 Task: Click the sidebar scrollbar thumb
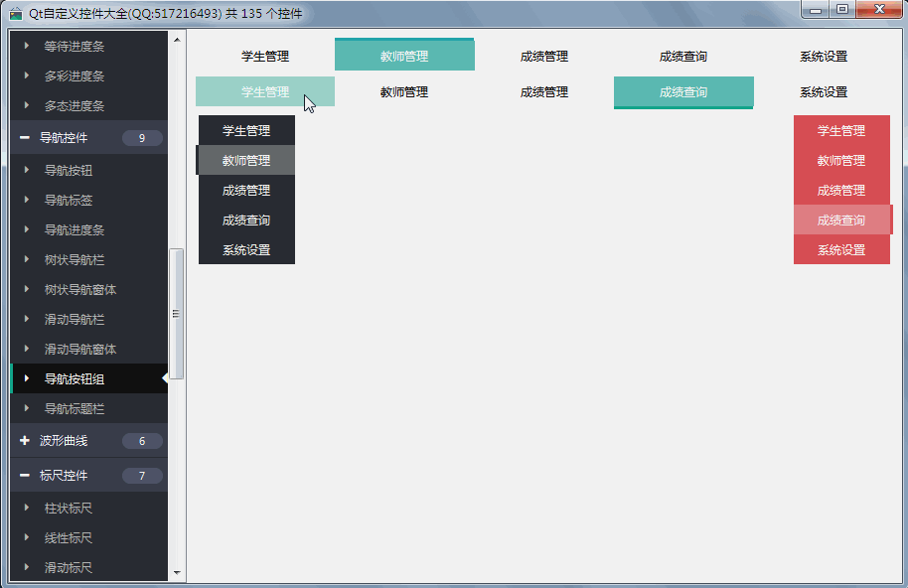(176, 314)
